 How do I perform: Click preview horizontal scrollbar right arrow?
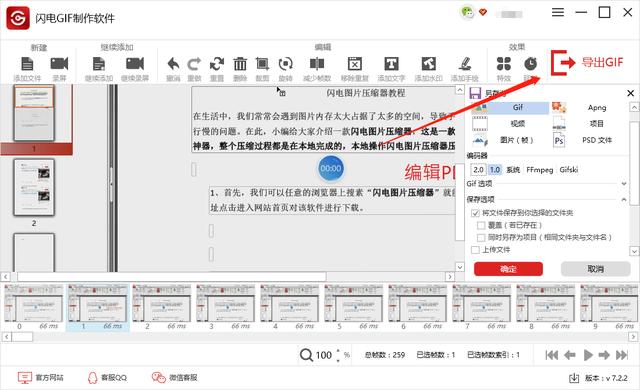(449, 277)
